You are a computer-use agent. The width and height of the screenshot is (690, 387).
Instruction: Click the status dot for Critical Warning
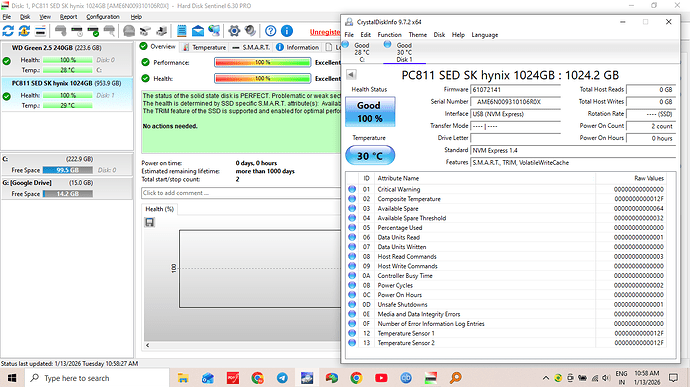click(352, 189)
